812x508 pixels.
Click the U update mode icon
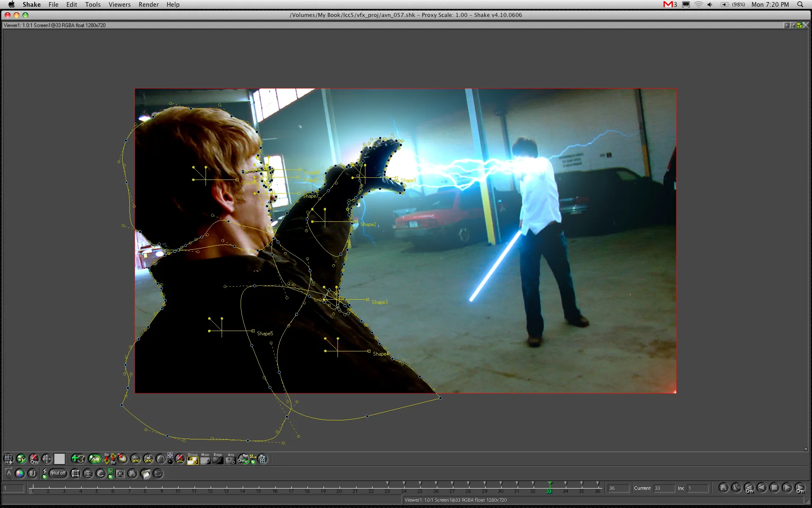pyautogui.click(x=32, y=473)
